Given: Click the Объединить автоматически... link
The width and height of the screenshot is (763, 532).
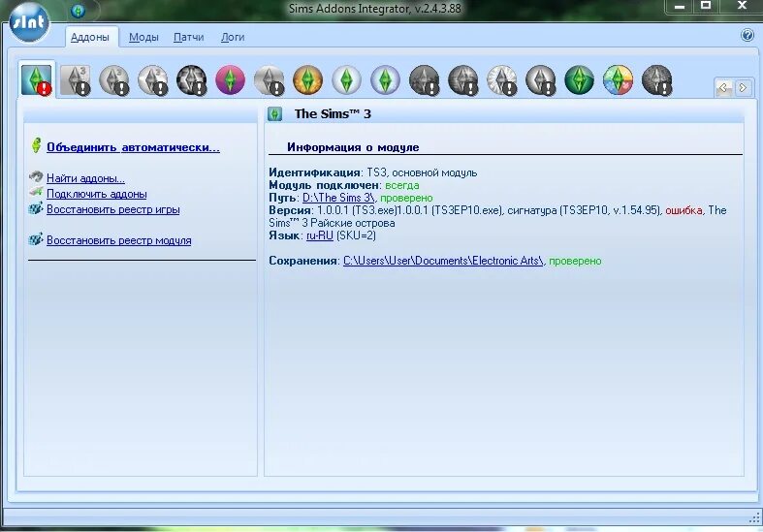Looking at the screenshot, I should coord(133,147).
